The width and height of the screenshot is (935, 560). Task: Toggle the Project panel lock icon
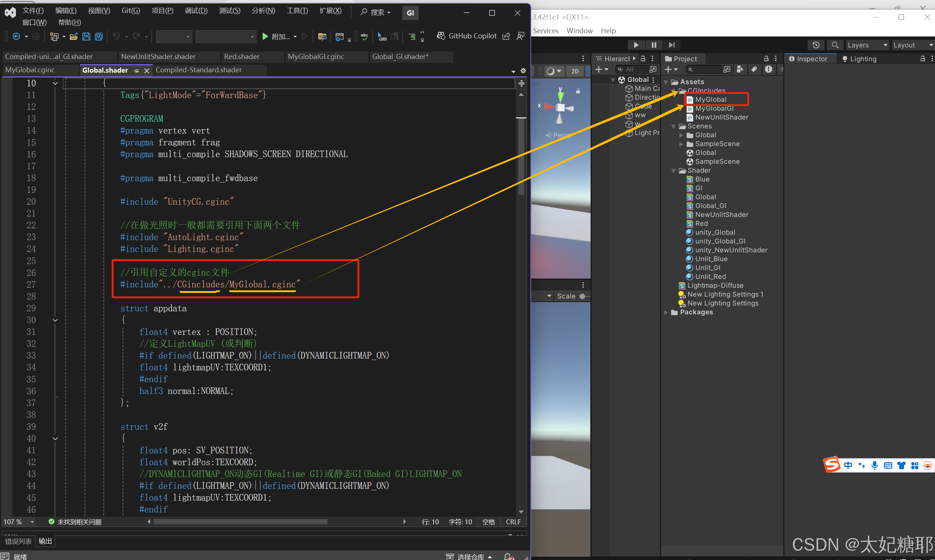(766, 59)
